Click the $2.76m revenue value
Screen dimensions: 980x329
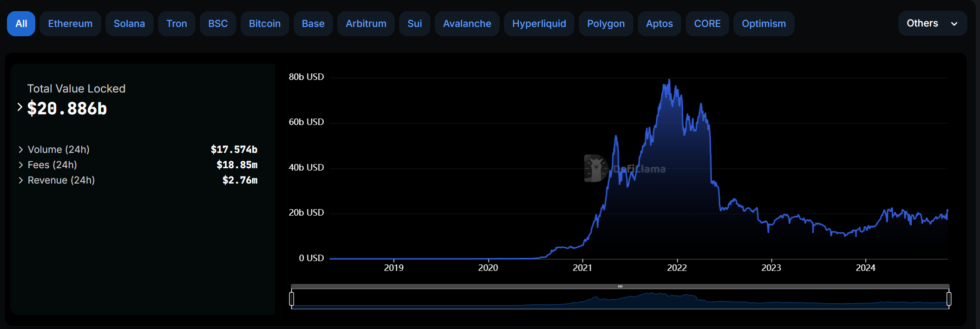240,180
